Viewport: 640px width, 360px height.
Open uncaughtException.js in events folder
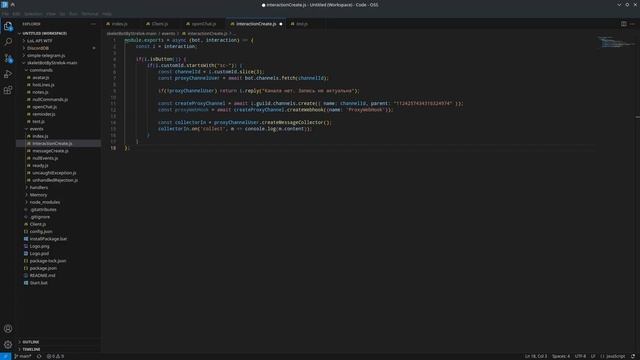pyautogui.click(x=54, y=173)
